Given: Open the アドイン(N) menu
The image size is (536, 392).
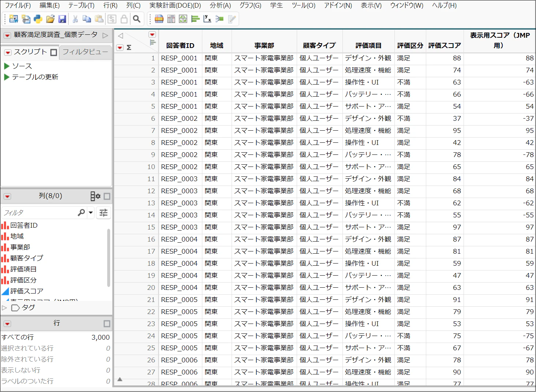Looking at the screenshot, I should click(x=338, y=5).
